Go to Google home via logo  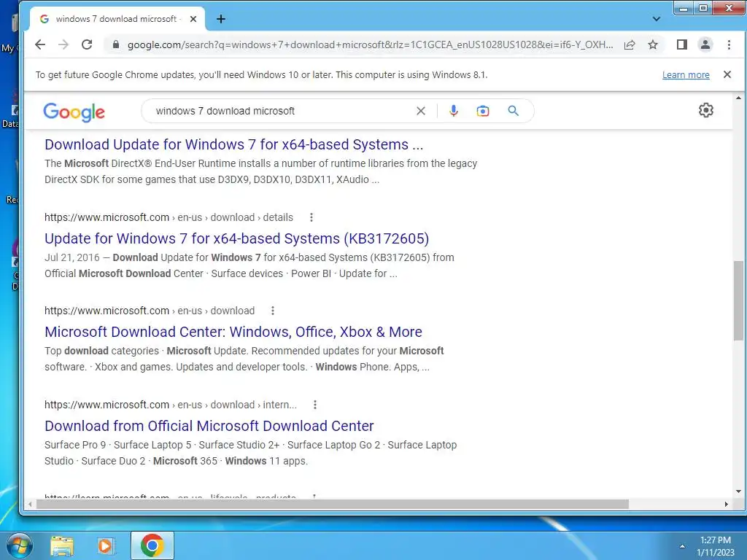74,112
